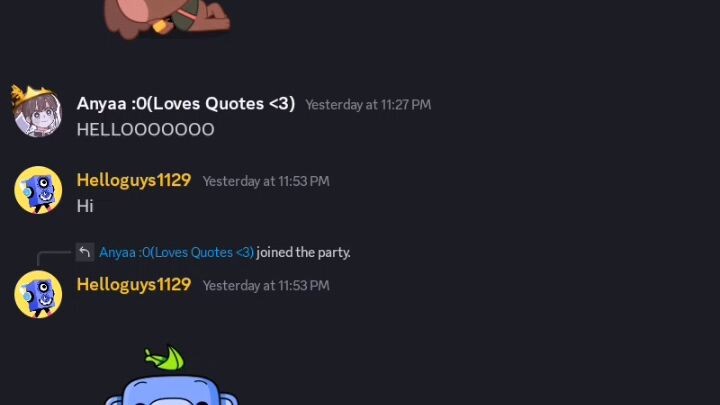Click the 11:53 PM timestamp on the reply message

point(266,286)
